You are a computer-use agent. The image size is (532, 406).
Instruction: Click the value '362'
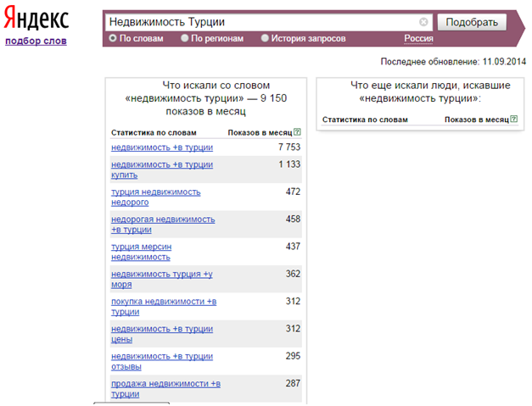click(x=293, y=274)
